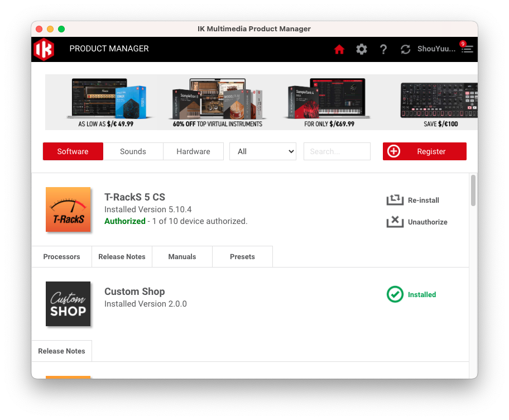Click the green Installed checkmark icon
The width and height of the screenshot is (509, 420).
(395, 294)
